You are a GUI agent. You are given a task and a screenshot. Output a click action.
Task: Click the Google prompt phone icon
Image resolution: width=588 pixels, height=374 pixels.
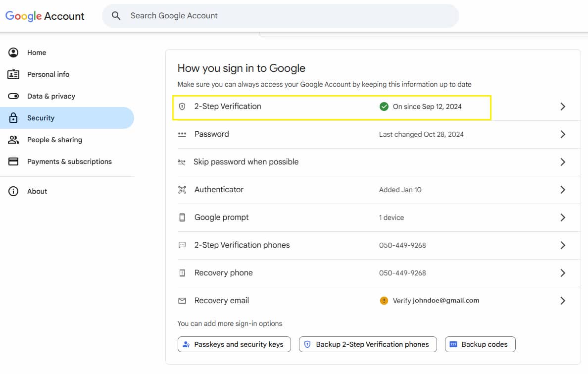point(182,217)
